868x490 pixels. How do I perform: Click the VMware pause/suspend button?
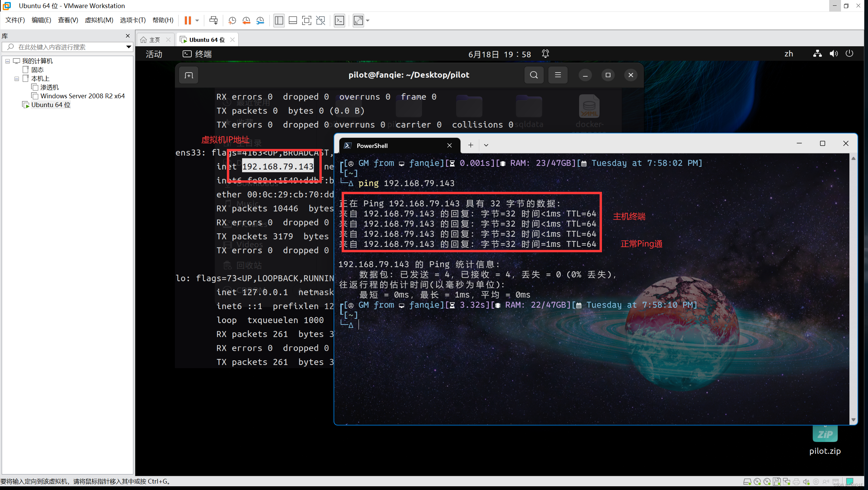(x=188, y=21)
